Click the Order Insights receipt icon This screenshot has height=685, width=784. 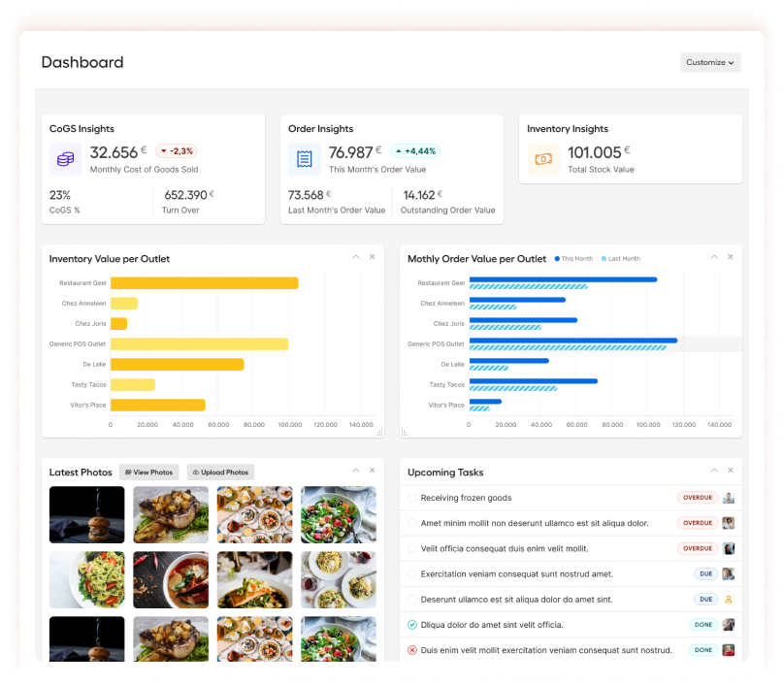(305, 159)
